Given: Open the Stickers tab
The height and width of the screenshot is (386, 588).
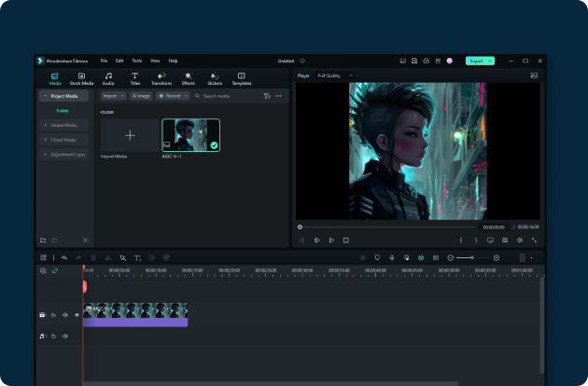Looking at the screenshot, I should click(x=215, y=79).
